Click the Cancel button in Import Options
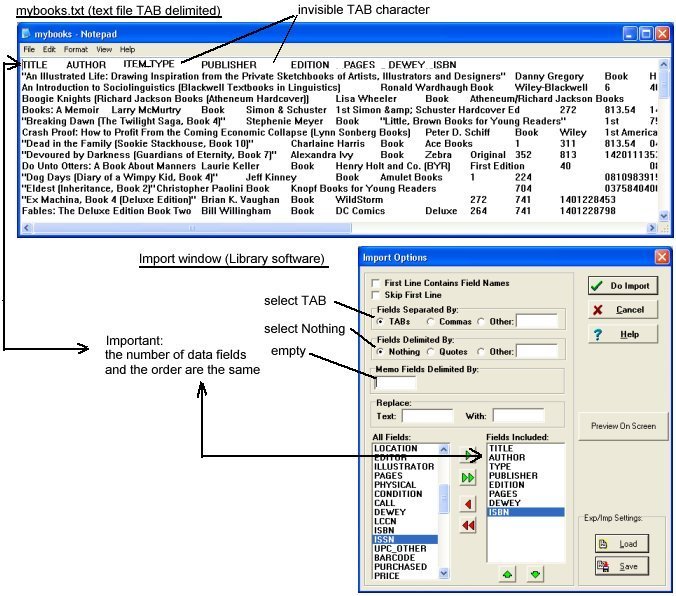The width and height of the screenshot is (676, 596). coord(623,310)
